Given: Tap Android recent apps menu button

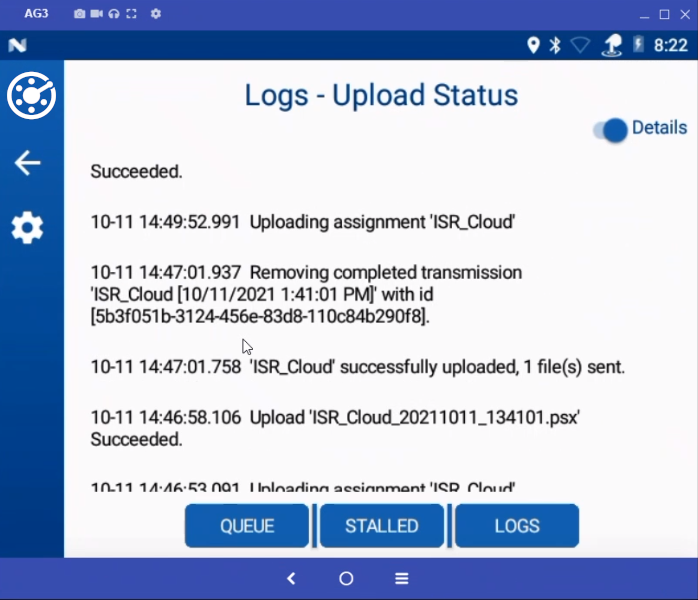Looking at the screenshot, I should (x=402, y=579).
